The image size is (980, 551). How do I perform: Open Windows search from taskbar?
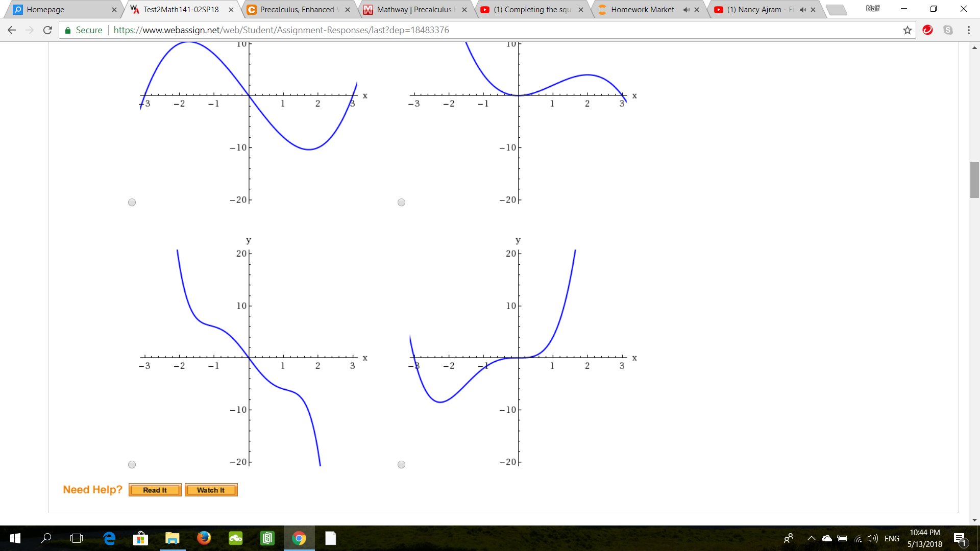tap(46, 538)
